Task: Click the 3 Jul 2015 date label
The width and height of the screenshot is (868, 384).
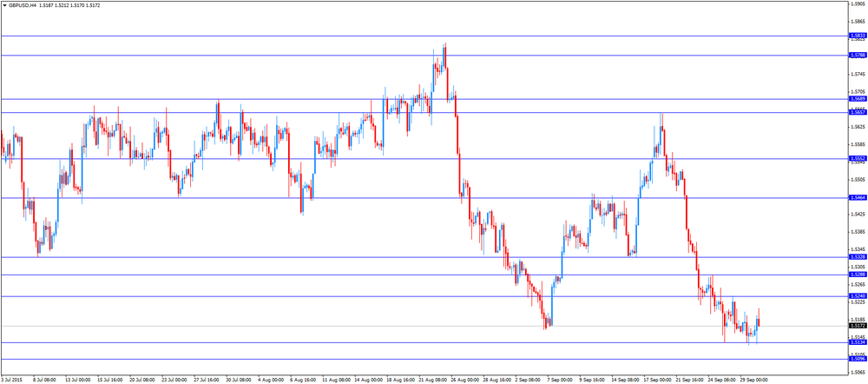Action: tap(11, 381)
